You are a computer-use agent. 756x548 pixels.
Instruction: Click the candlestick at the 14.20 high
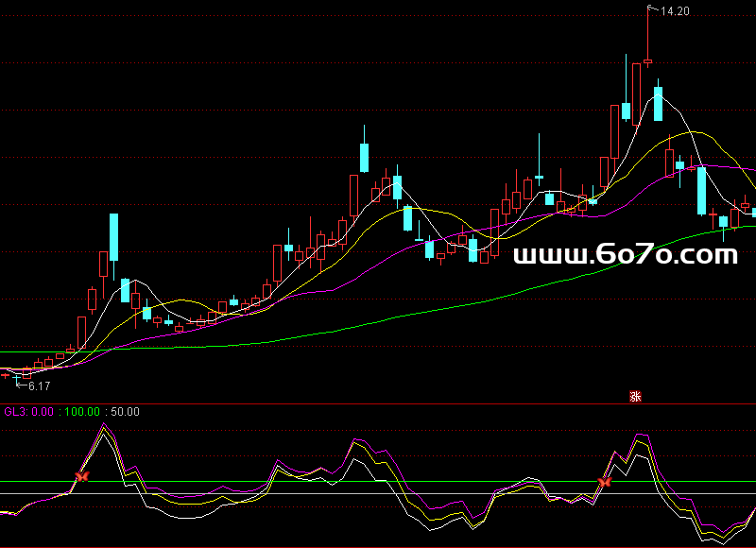pos(647,36)
